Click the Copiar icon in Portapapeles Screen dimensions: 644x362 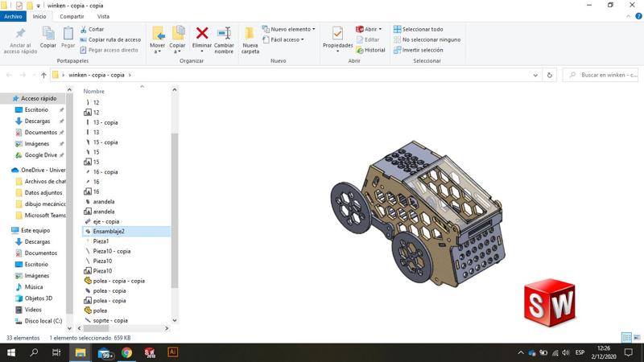click(x=48, y=33)
